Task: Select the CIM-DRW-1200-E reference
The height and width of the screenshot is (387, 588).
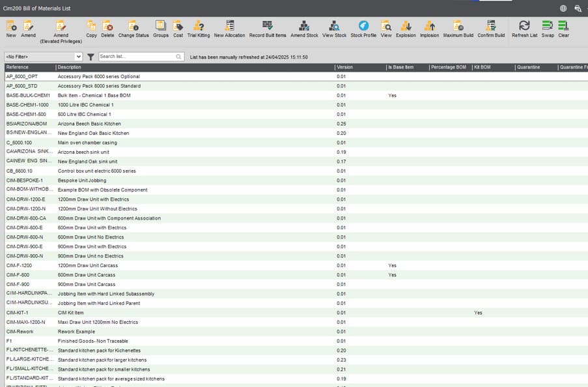Action: 25,199
